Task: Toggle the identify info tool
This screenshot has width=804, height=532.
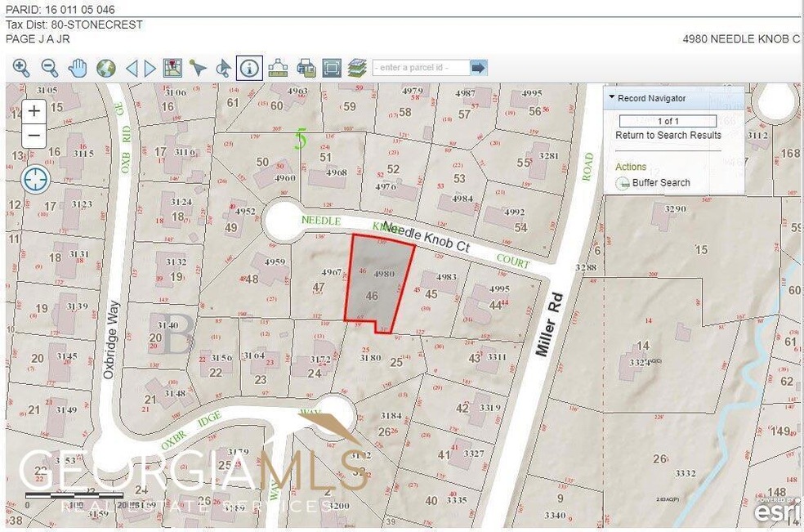Action: coord(249,67)
